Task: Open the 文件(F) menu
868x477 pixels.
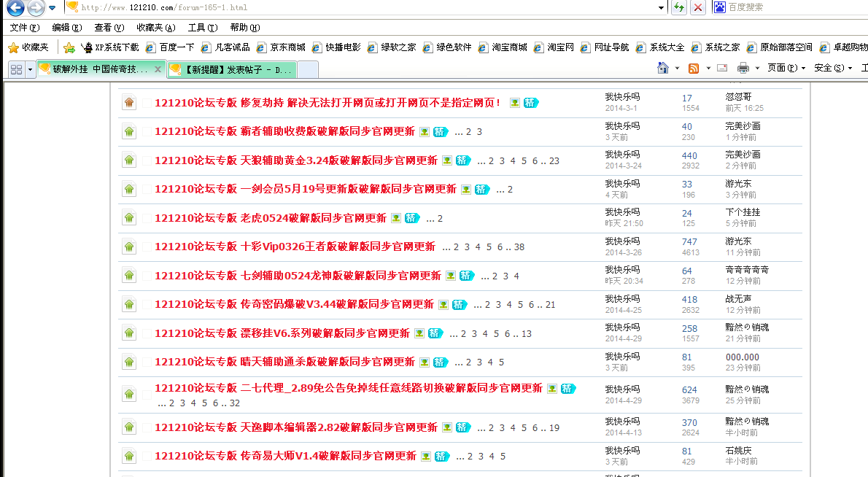Action: 24,28
